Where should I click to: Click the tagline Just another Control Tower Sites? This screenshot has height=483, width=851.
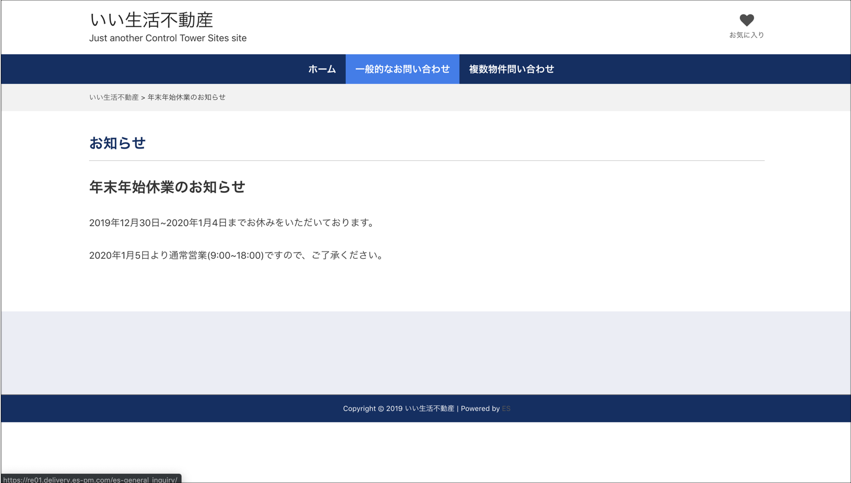tap(168, 38)
